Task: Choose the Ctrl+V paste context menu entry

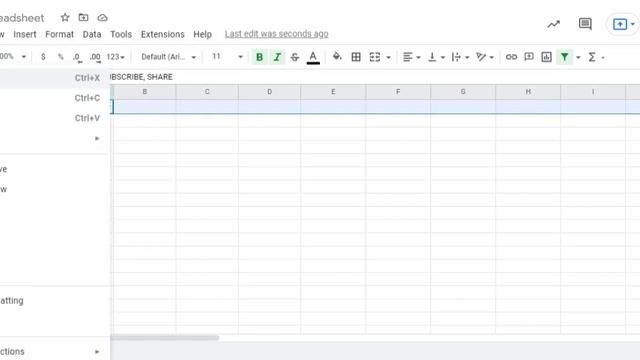Action: click(x=55, y=118)
